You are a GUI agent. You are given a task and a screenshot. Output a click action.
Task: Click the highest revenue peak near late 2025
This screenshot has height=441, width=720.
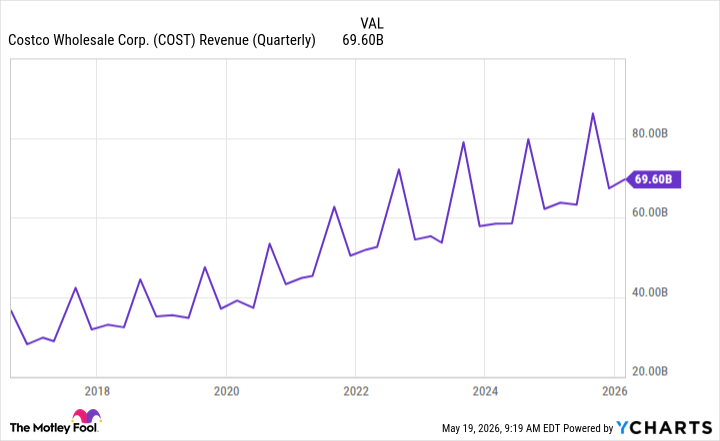(592, 113)
